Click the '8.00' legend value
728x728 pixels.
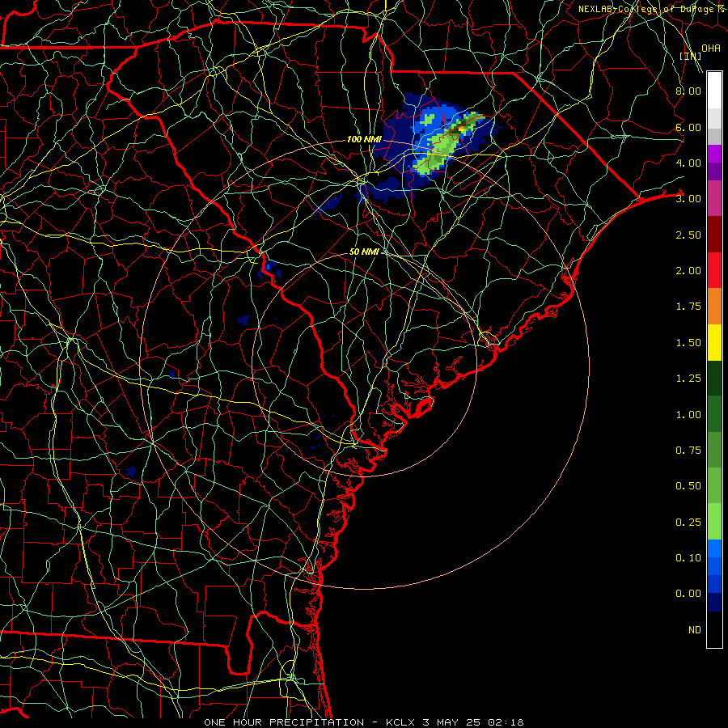click(688, 91)
